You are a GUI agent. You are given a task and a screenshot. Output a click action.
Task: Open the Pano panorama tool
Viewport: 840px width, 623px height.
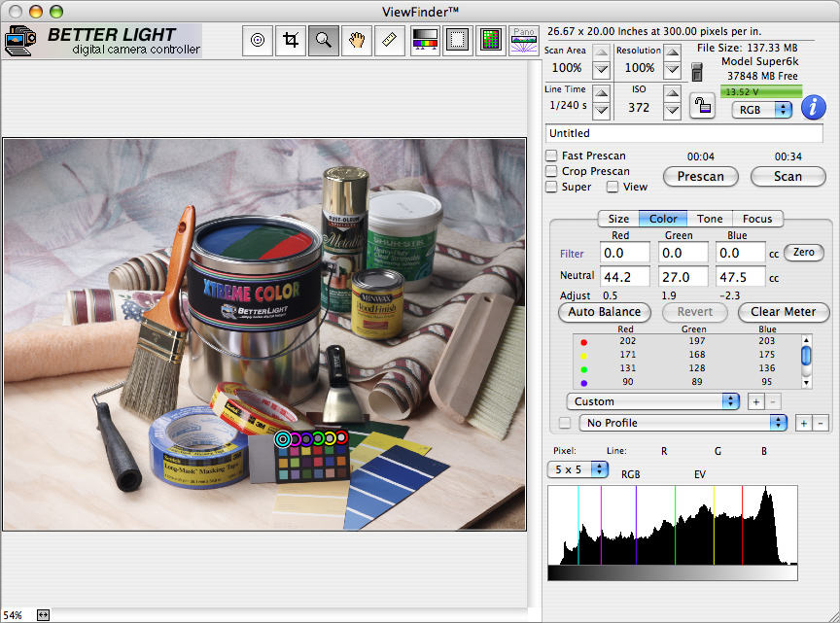coord(524,40)
